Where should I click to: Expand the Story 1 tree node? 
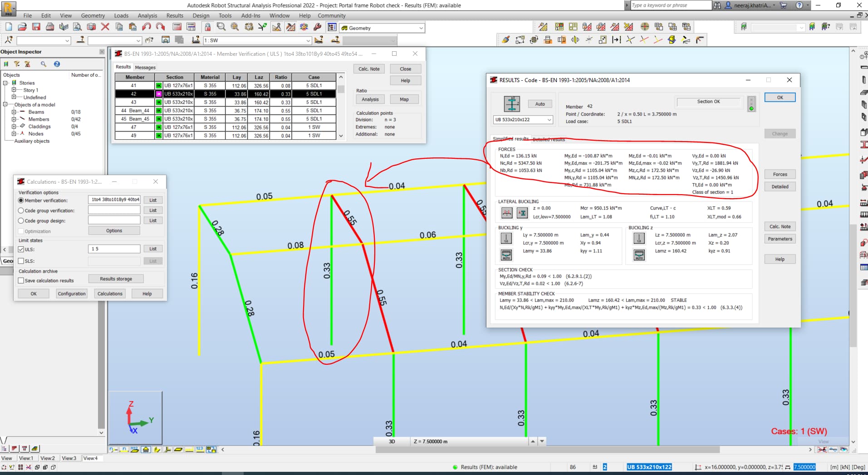[x=14, y=90]
